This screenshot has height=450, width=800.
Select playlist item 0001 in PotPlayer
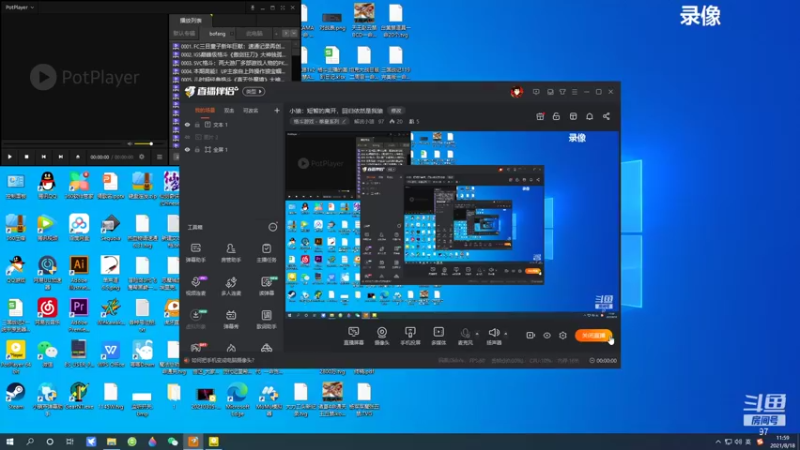(x=233, y=46)
